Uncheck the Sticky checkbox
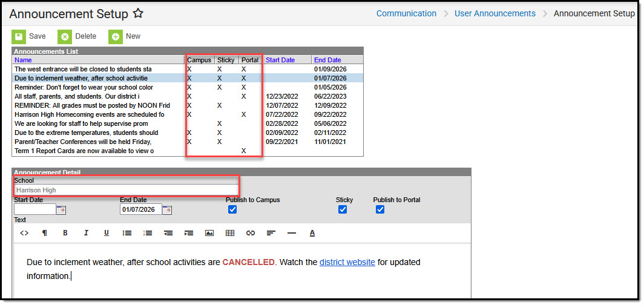 coord(343,210)
